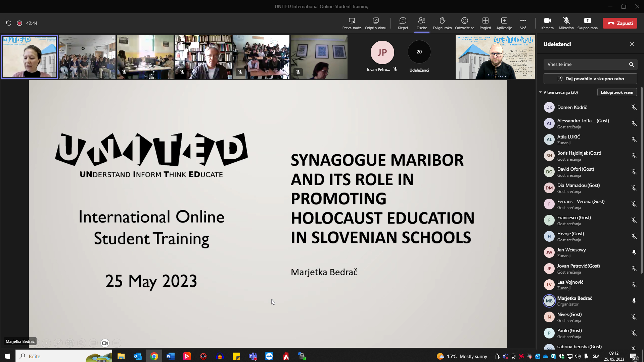
Task: Open the Prevz. nadz. (take control) option
Action: pos(352,23)
